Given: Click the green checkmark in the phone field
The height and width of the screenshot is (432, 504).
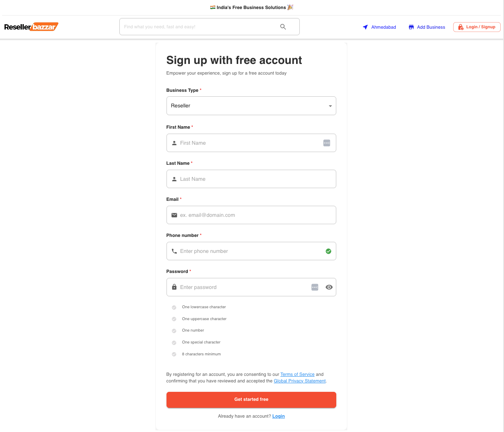Looking at the screenshot, I should click(x=328, y=251).
